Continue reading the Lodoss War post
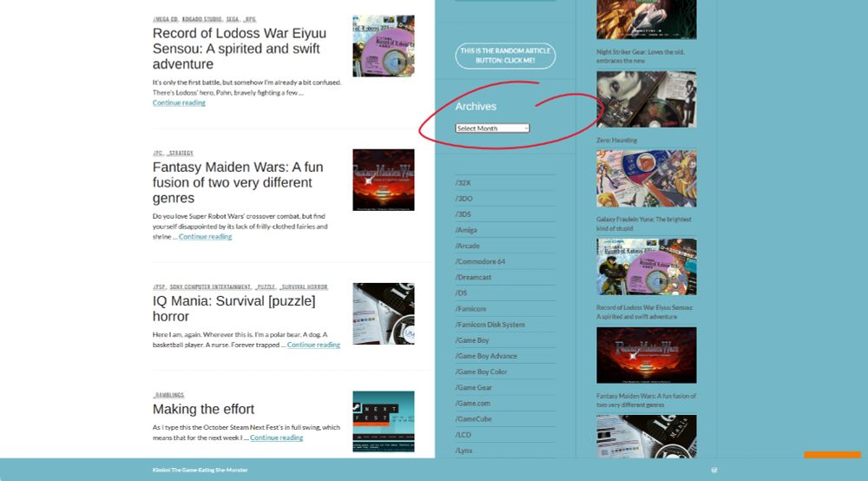The height and width of the screenshot is (481, 868). click(x=179, y=103)
